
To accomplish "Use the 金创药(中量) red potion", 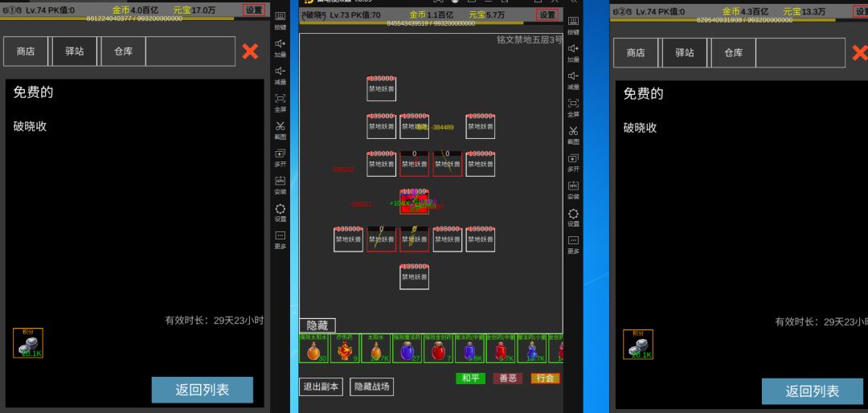I will [501, 348].
